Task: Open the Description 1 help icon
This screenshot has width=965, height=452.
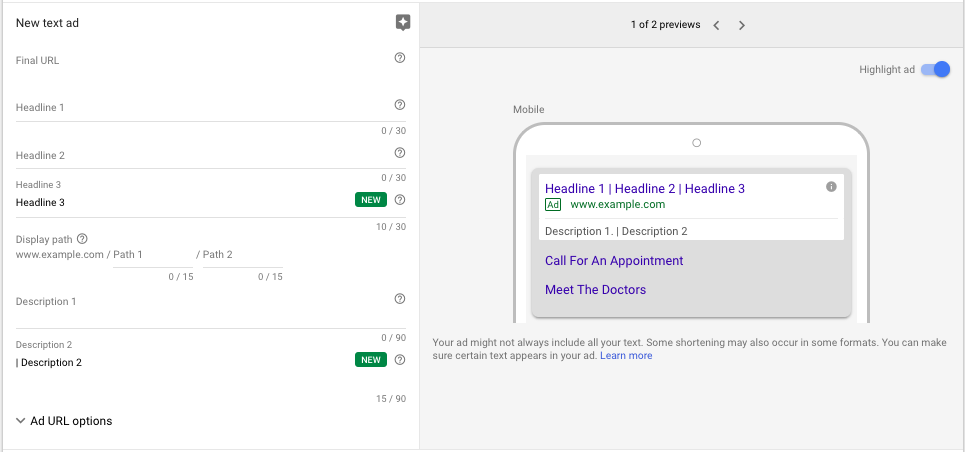Action: point(400,299)
